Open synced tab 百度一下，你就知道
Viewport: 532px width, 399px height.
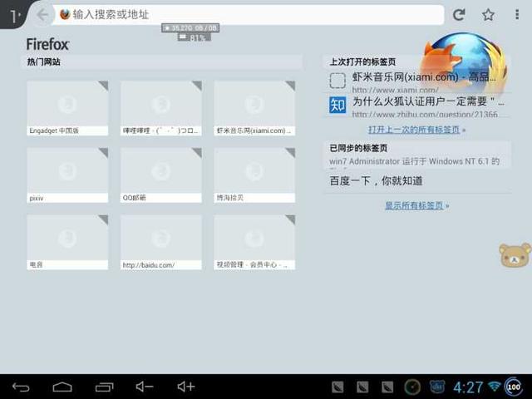click(418, 181)
